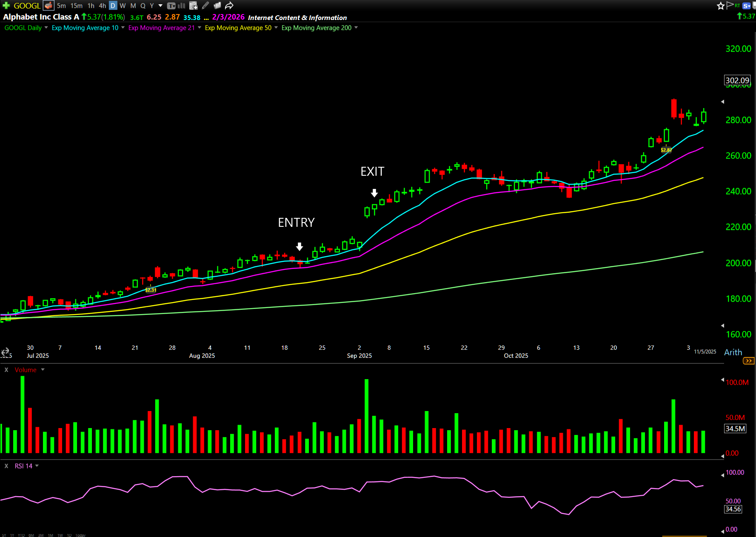Click the flag icon at top right
Viewport: 756px width, 537px height.
pos(730,6)
